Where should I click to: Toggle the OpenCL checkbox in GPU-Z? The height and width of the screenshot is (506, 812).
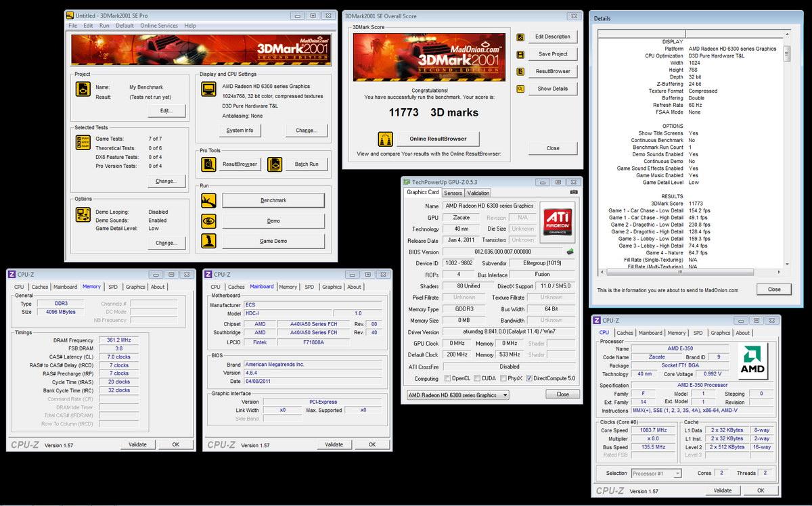coord(447,379)
